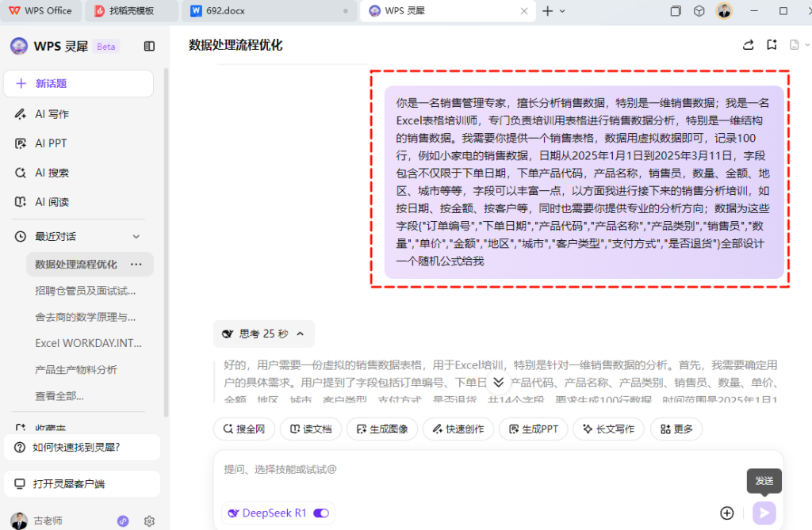Image resolution: width=812 pixels, height=530 pixels.
Task: Click 生成PPT skill button
Action: 534,429
